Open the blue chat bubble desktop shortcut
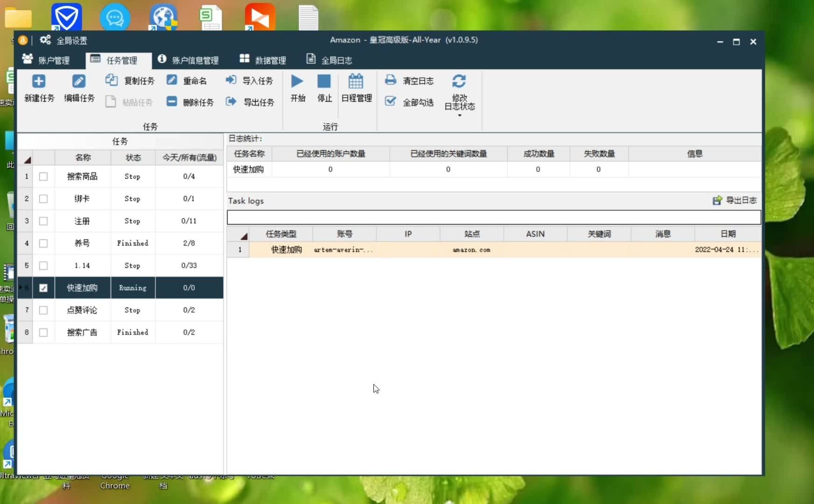The image size is (814, 504). pyautogui.click(x=115, y=17)
